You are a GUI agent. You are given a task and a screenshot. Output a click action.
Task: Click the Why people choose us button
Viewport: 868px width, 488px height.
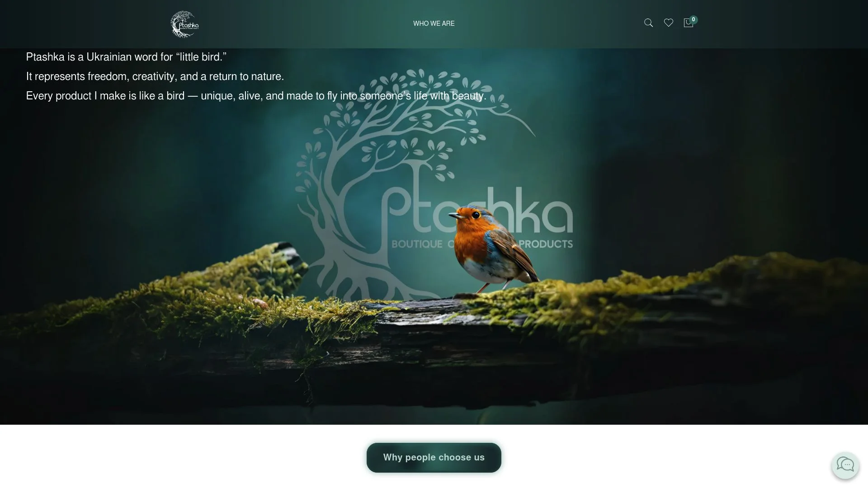point(434,458)
